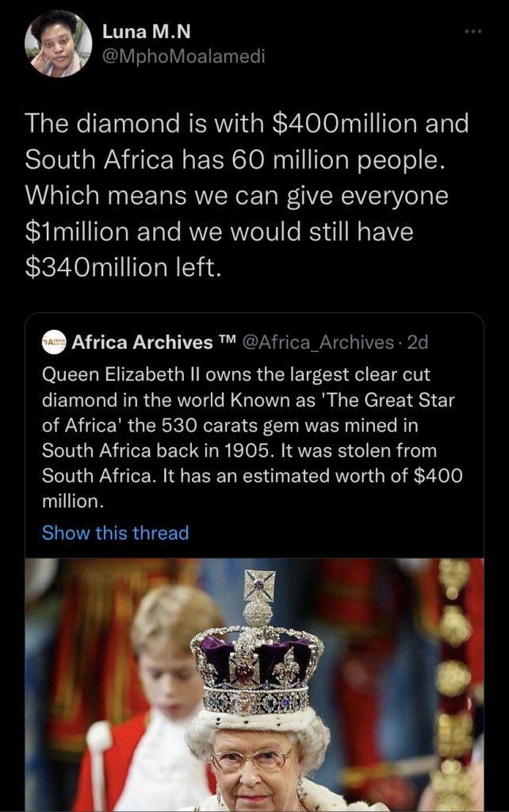Image resolution: width=509 pixels, height=812 pixels.
Task: Open the three-dot more options menu
Action: point(473,32)
